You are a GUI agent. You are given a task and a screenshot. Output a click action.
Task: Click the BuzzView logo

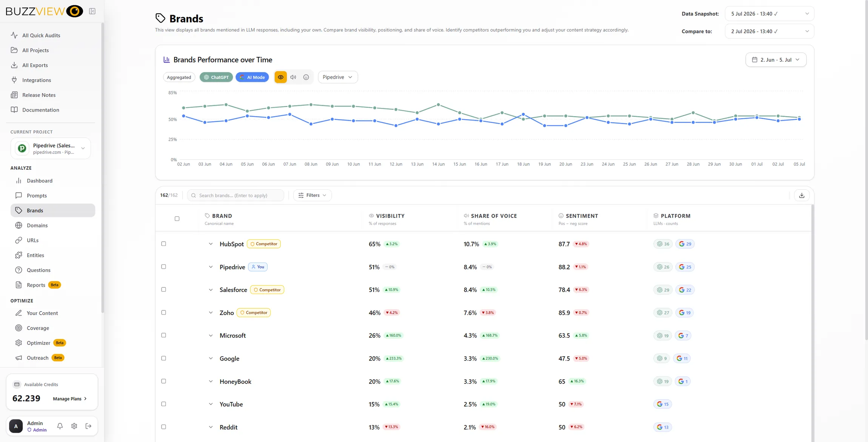(44, 11)
